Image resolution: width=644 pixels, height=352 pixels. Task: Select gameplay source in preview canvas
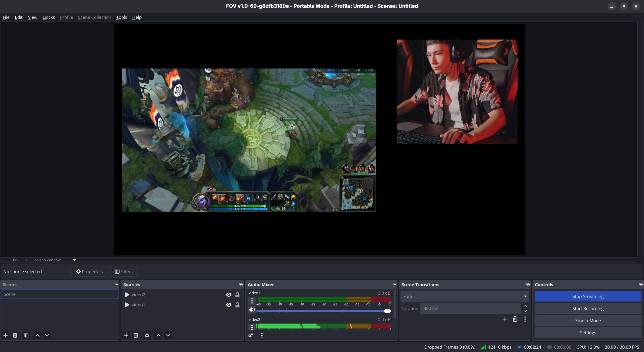pos(249,140)
